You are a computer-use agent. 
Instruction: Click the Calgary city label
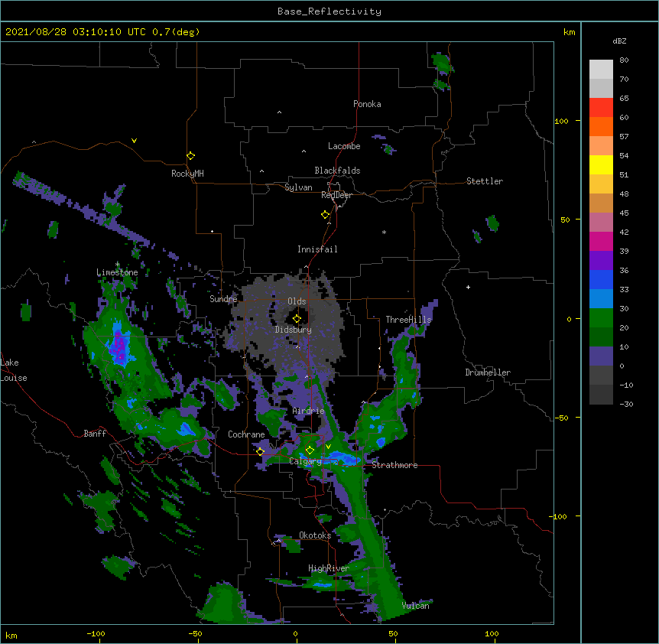coord(306,461)
